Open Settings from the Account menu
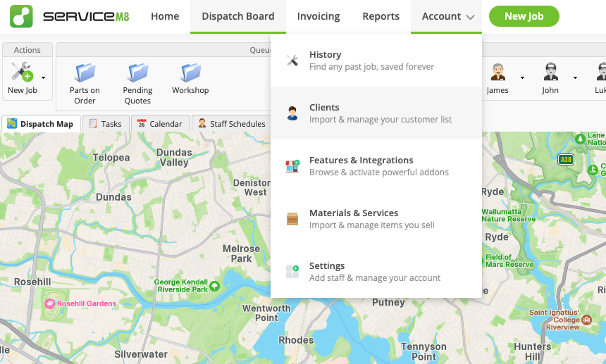Image resolution: width=606 pixels, height=364 pixels. 376,272
